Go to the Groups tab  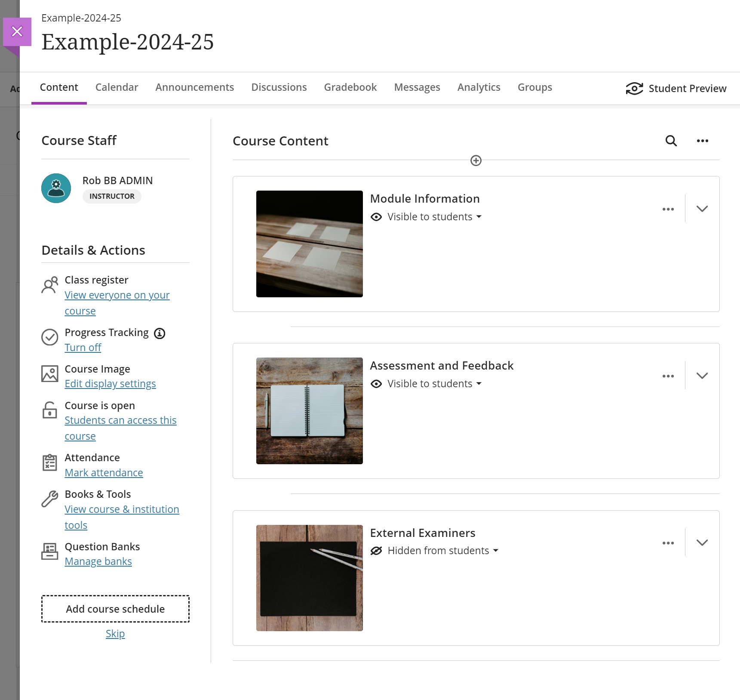[x=535, y=87]
